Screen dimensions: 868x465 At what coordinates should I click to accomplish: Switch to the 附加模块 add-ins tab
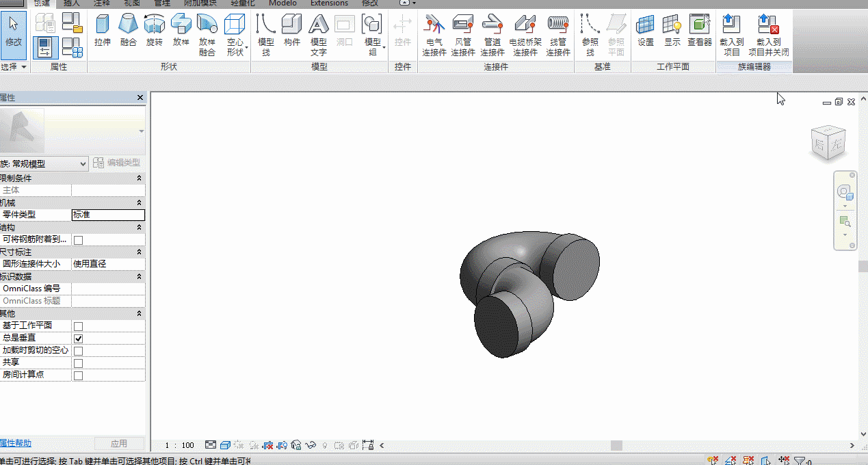pos(200,3)
